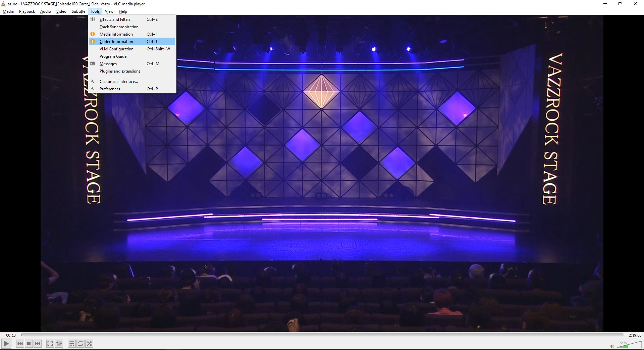Open the Help menu

coord(123,11)
